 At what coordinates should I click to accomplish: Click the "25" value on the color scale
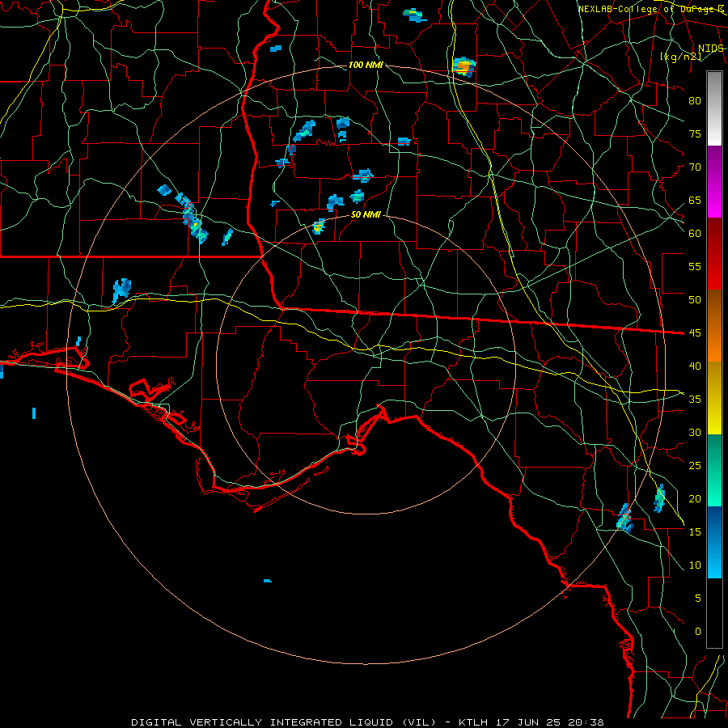695,466
